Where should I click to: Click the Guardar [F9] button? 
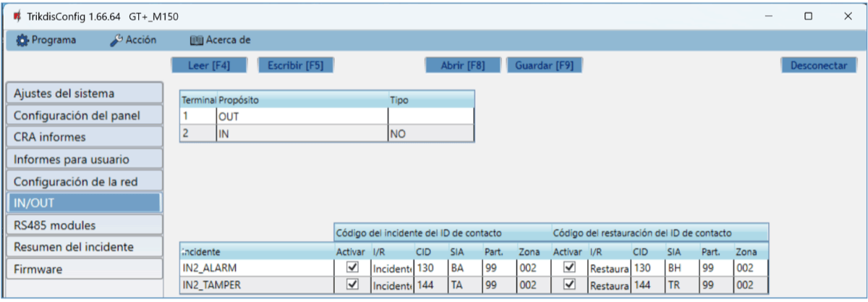[x=544, y=65]
